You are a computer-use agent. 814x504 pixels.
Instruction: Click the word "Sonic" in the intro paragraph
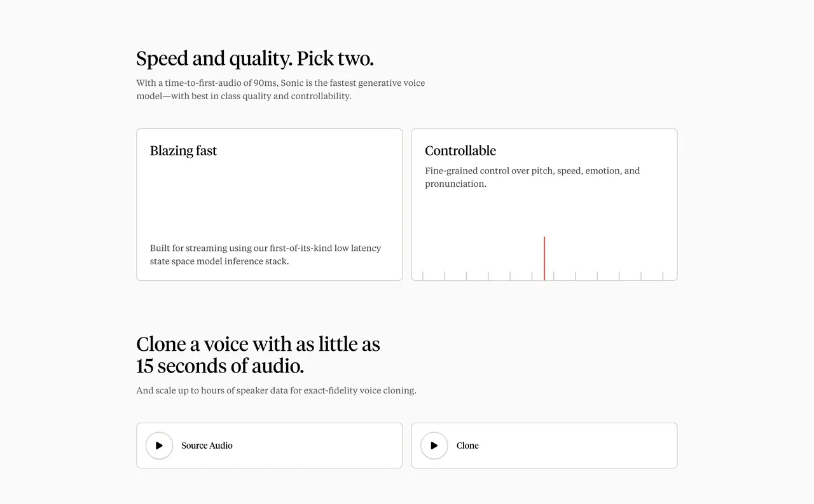[x=292, y=83]
